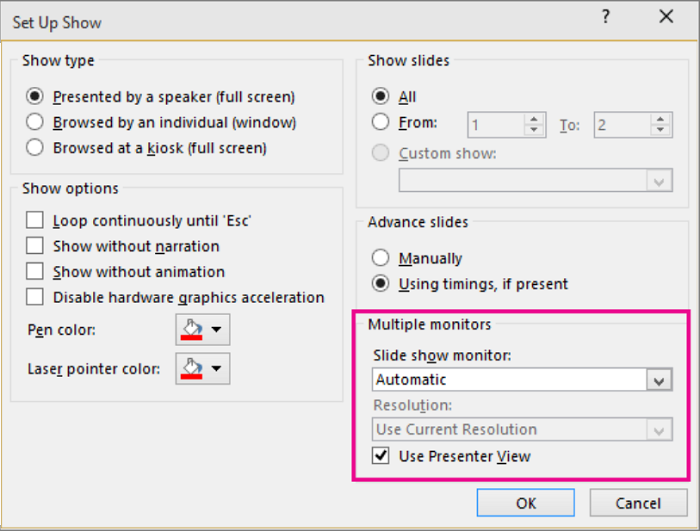Toggle Disable hardware graphics acceleration
700x531 pixels.
coord(35,297)
